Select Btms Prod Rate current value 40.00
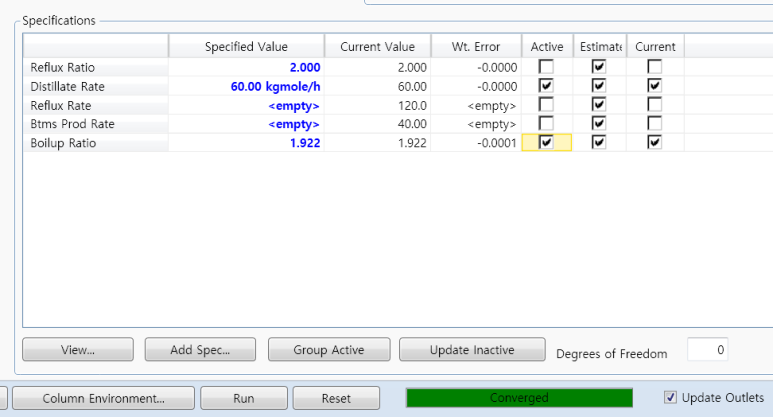 point(378,124)
